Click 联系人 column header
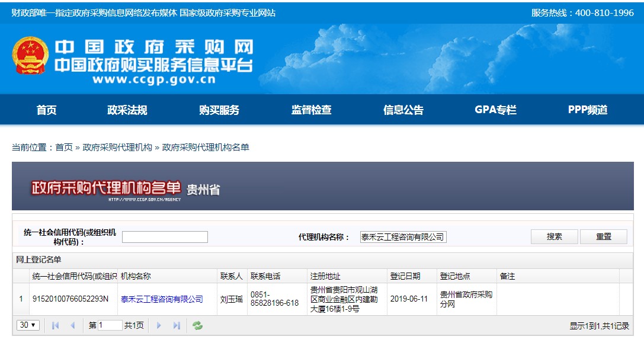This screenshot has height=346, width=644. 232,276
